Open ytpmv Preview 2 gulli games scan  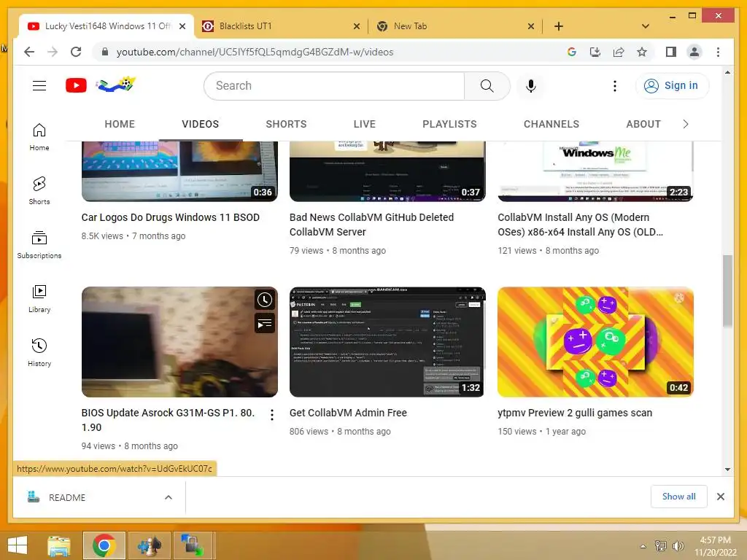[575, 413]
